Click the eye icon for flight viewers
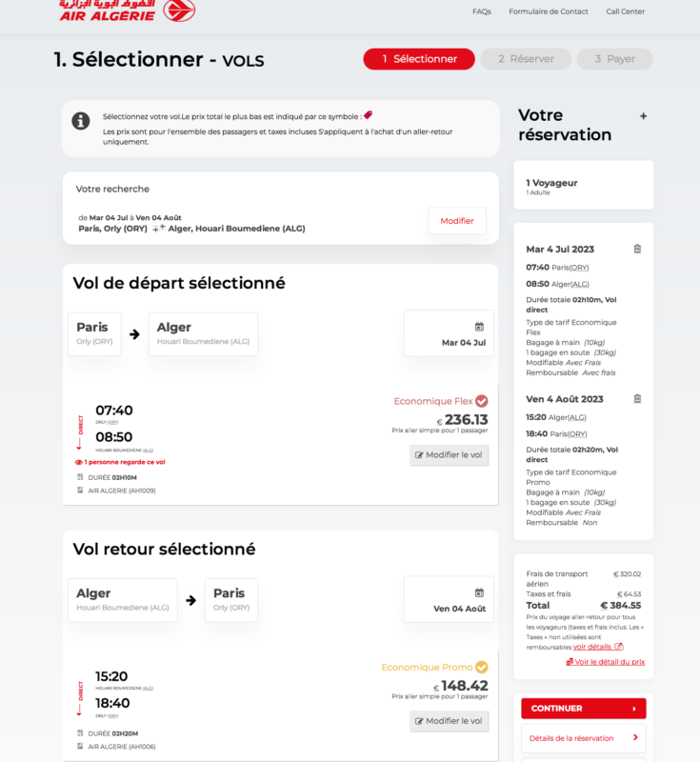 pyautogui.click(x=78, y=462)
